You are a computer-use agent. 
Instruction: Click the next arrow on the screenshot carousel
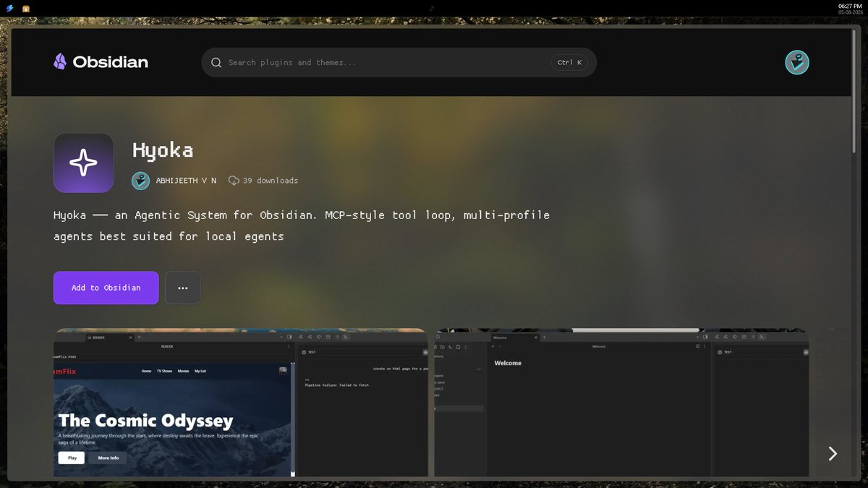click(833, 453)
